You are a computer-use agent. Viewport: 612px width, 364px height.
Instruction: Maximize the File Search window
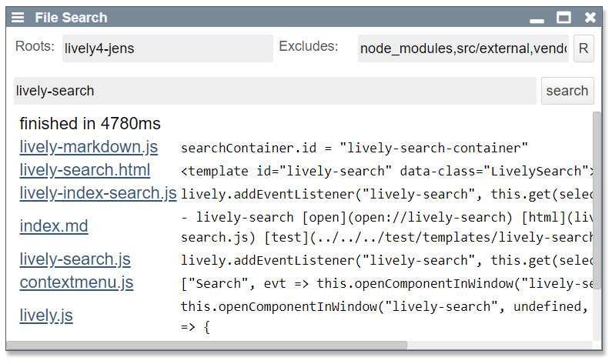(x=564, y=18)
